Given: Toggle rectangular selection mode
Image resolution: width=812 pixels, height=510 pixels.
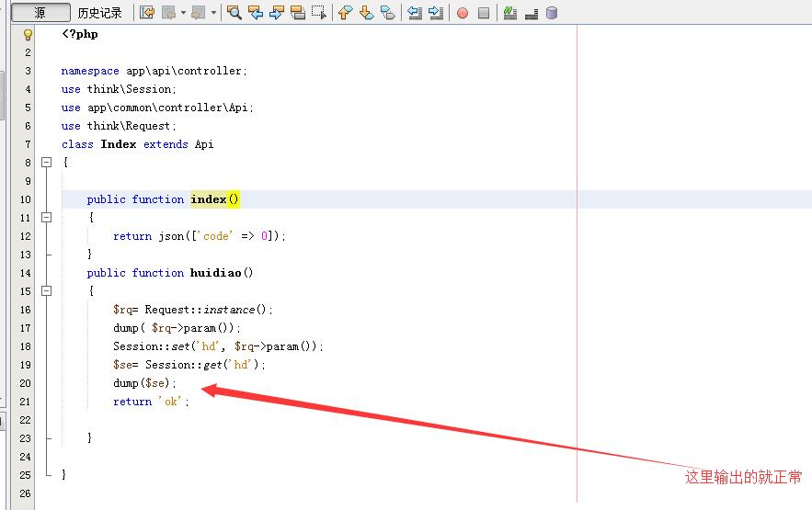Looking at the screenshot, I should pyautogui.click(x=318, y=13).
